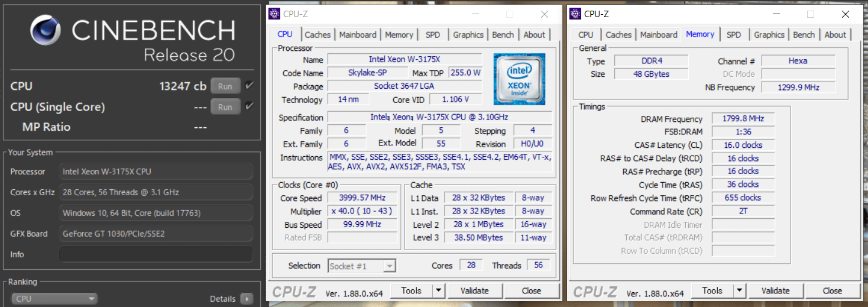This screenshot has width=868, height=307.
Task: Click Close button in left CPU-Z window
Action: 532,290
